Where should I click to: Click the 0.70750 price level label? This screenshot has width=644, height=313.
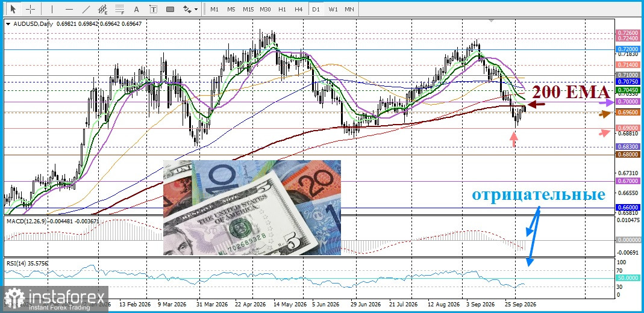[627, 82]
